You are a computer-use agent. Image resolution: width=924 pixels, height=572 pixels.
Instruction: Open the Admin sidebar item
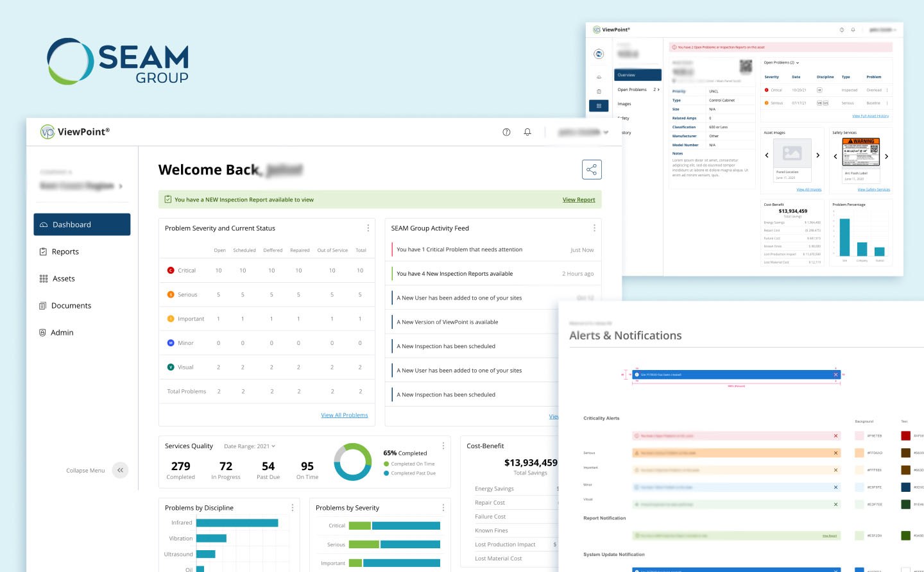click(x=62, y=333)
